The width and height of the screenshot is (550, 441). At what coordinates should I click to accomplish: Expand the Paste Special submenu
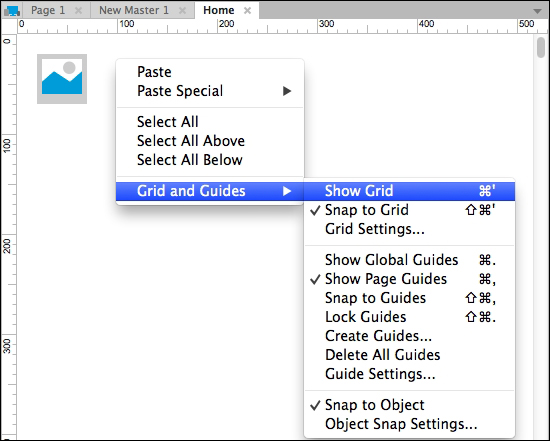210,91
